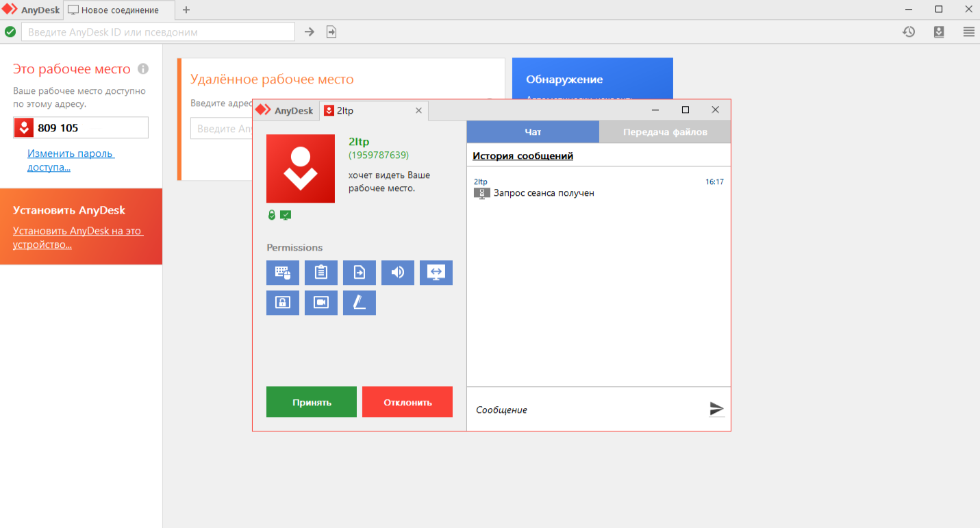Toggle session recording camera permission

[321, 303]
